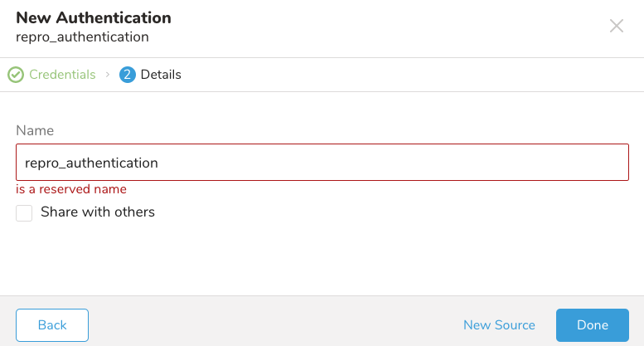644x346 pixels.
Task: Click the chevron separator between wizard steps
Action: point(106,75)
